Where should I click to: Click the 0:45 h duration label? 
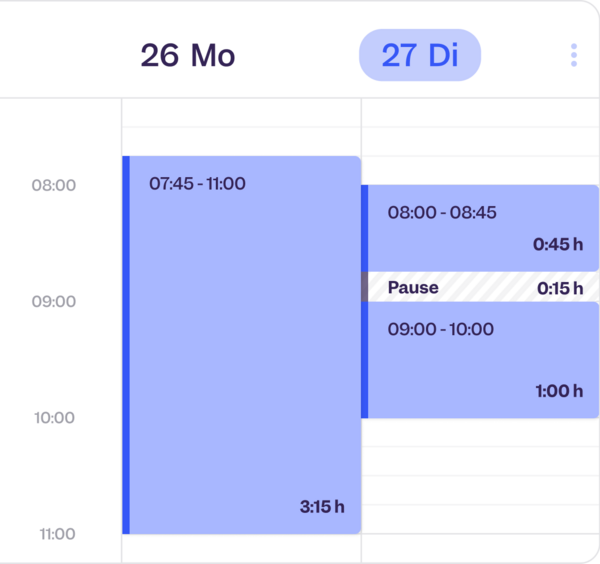(558, 244)
